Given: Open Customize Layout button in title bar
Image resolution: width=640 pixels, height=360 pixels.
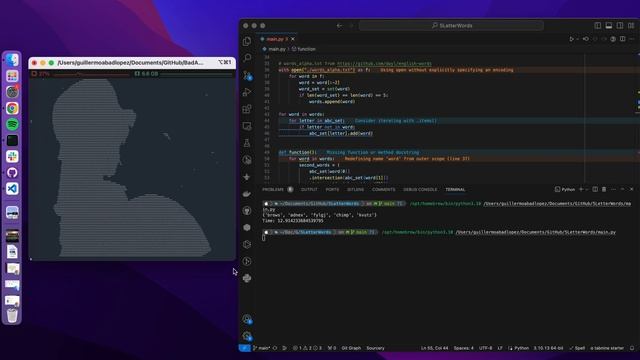Looking at the screenshot, I should point(631,26).
